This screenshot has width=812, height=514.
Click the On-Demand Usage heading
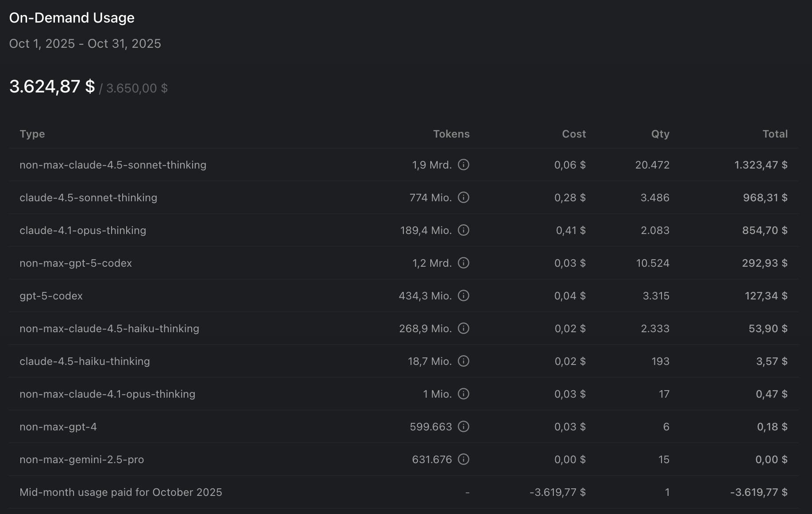point(72,18)
